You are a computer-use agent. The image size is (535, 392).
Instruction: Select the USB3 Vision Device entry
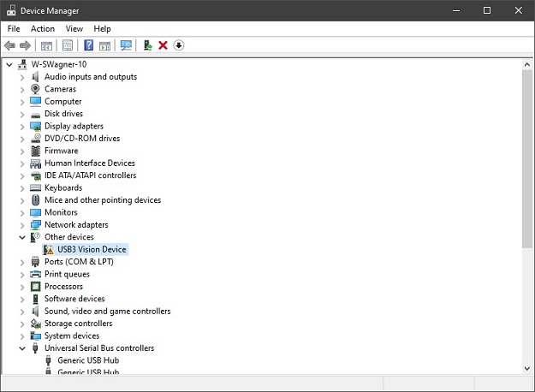pos(98,250)
